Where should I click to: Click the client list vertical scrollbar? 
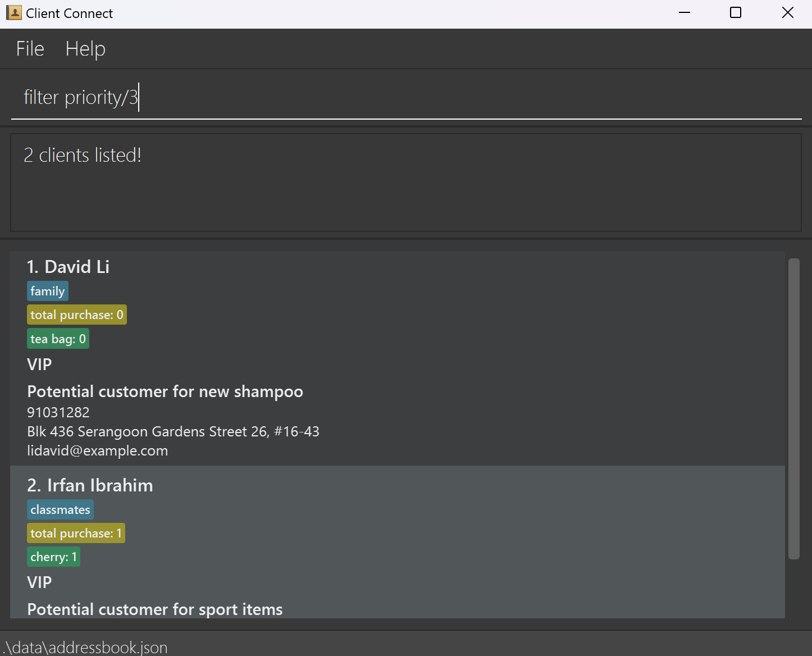793,409
